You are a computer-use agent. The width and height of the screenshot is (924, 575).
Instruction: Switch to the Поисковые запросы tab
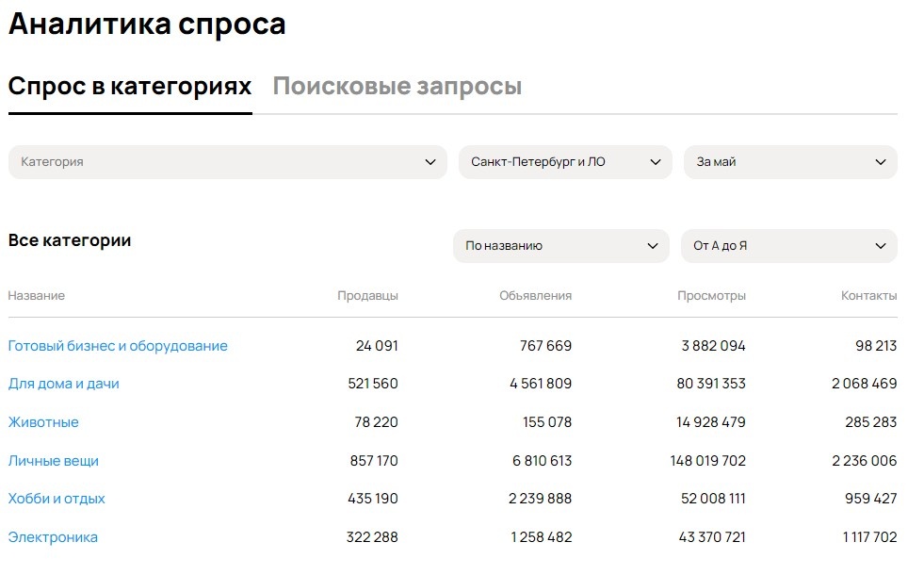(397, 85)
